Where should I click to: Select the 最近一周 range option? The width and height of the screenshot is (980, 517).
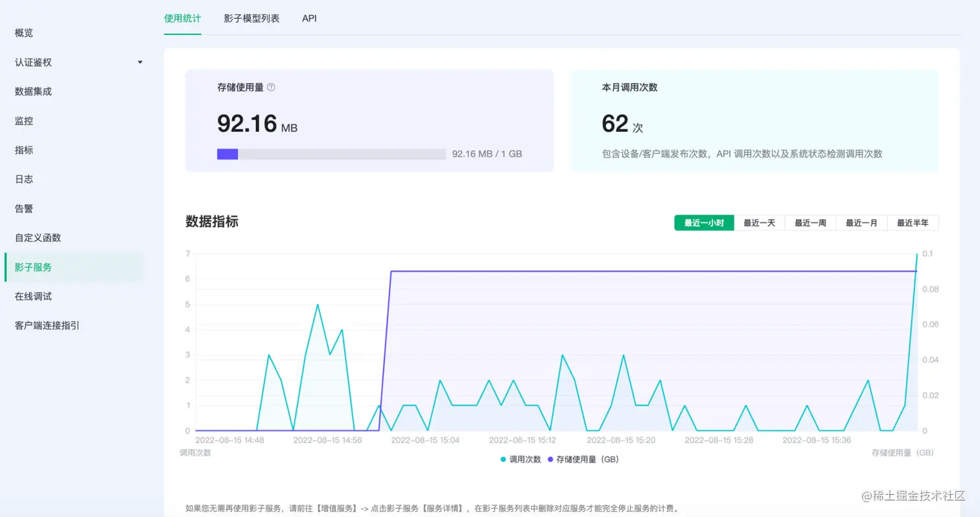811,222
